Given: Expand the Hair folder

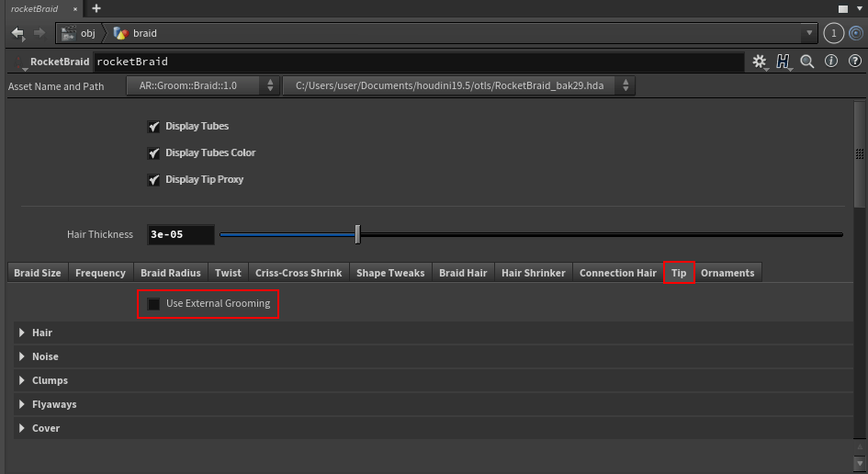Looking at the screenshot, I should 22,333.
